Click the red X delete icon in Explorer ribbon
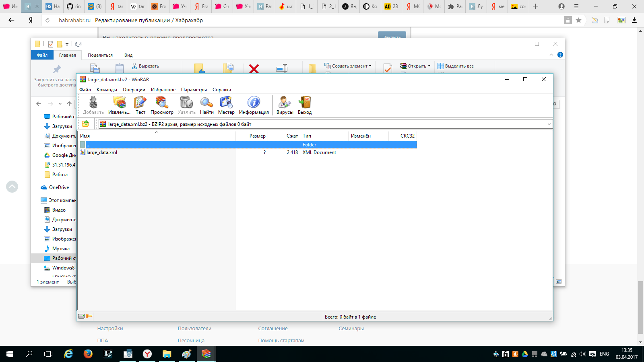Screen dimensions: 644x362 [x=254, y=69]
